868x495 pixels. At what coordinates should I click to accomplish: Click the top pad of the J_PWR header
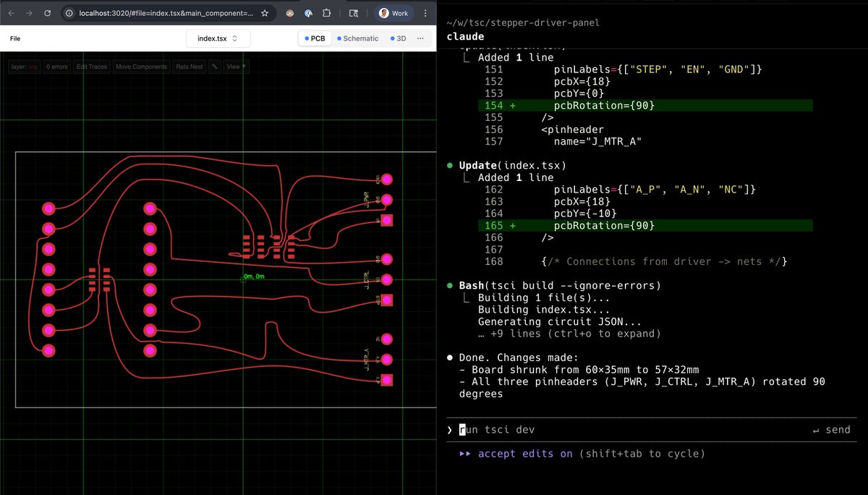tap(387, 179)
